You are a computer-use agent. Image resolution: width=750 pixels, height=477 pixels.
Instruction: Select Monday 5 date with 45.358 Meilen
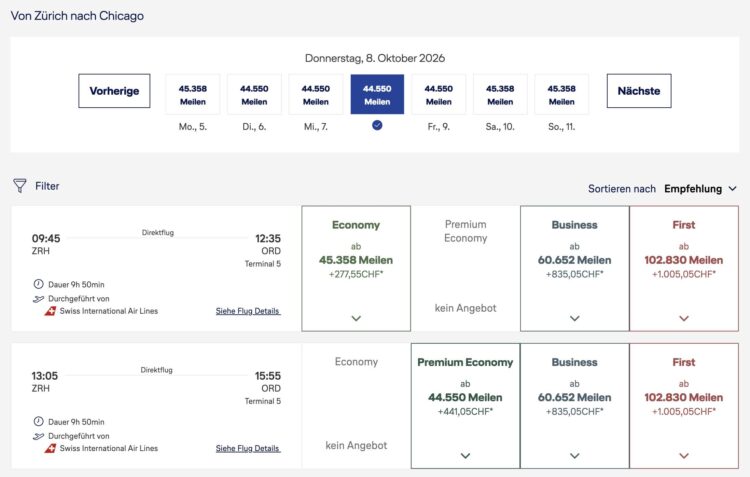[193, 94]
